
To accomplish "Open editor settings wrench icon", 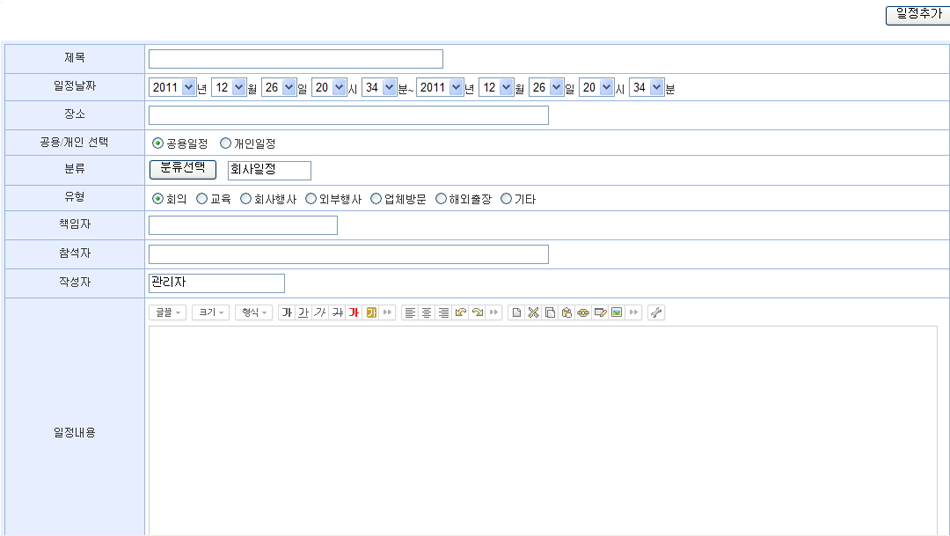I will (x=656, y=313).
